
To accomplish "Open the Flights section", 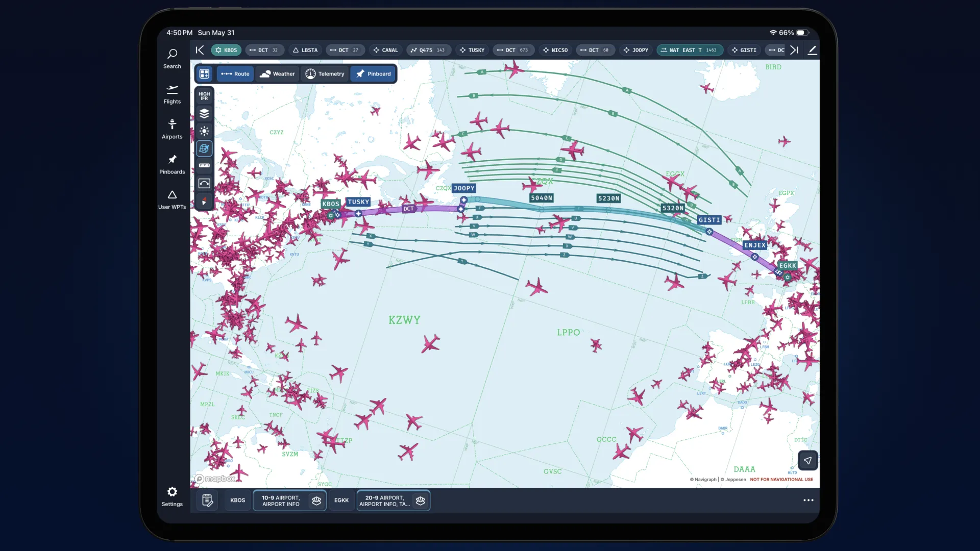I will click(172, 94).
